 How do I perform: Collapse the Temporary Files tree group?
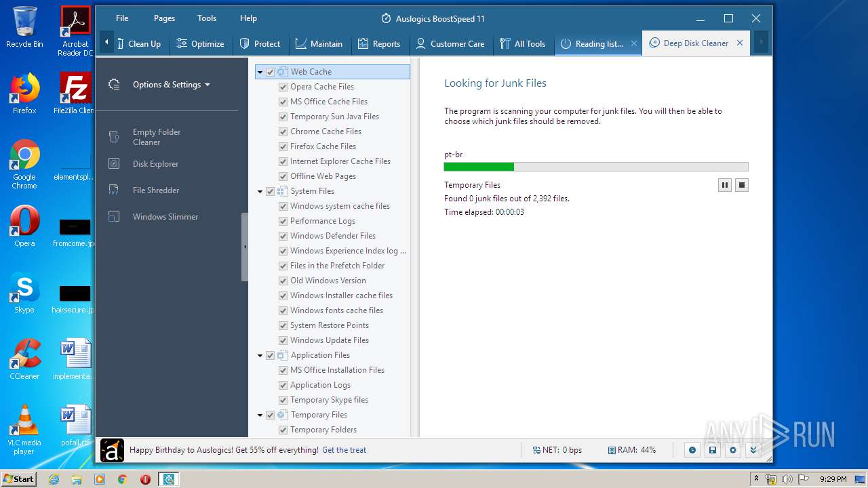point(260,415)
